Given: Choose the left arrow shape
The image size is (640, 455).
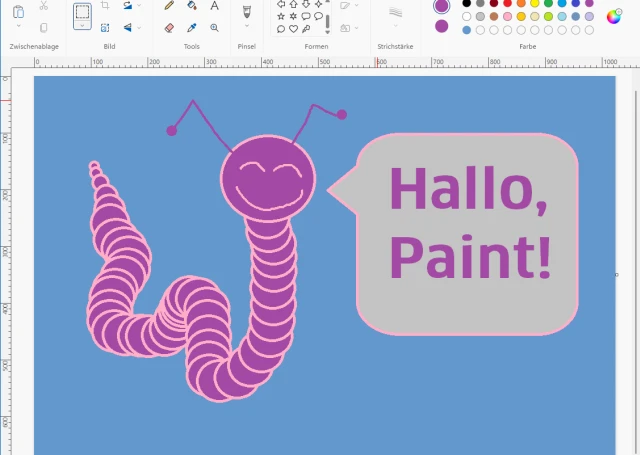Looking at the screenshot, I should coord(281,4).
